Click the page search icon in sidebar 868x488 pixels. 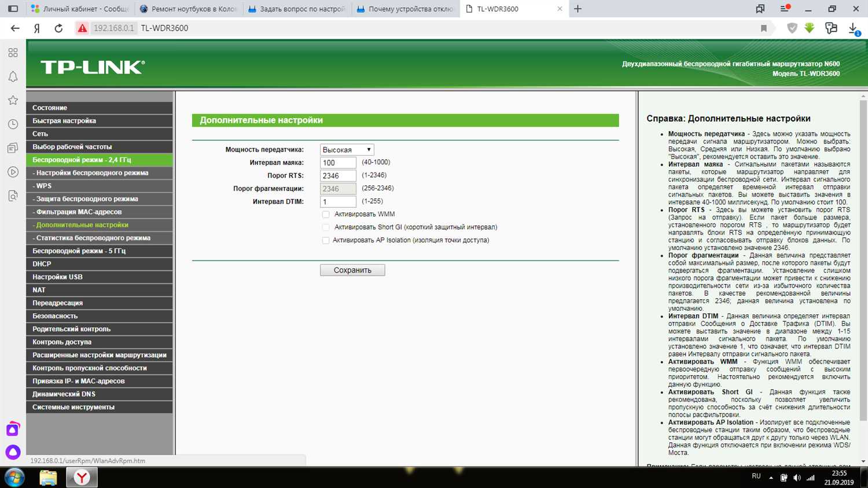(x=13, y=196)
